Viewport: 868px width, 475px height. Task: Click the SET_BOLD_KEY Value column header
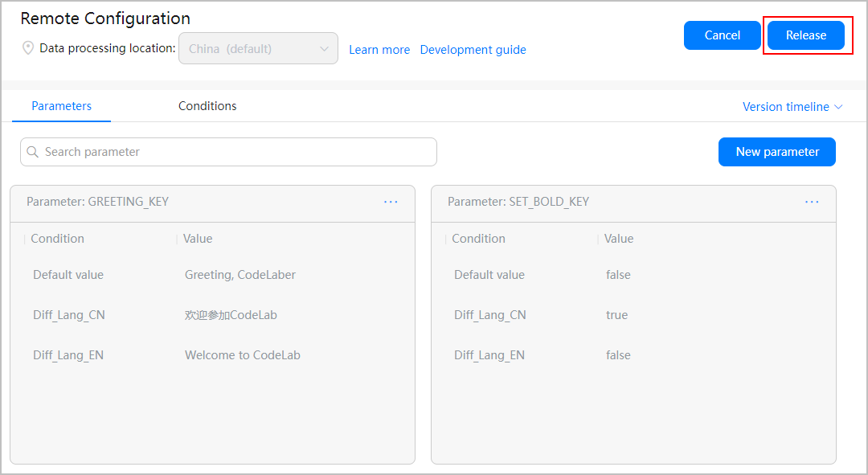[x=619, y=239]
